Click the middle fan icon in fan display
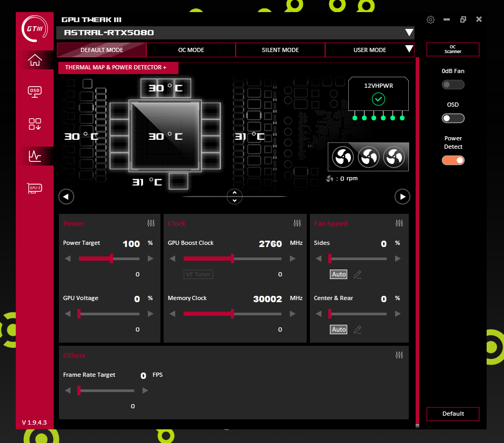 click(x=368, y=157)
